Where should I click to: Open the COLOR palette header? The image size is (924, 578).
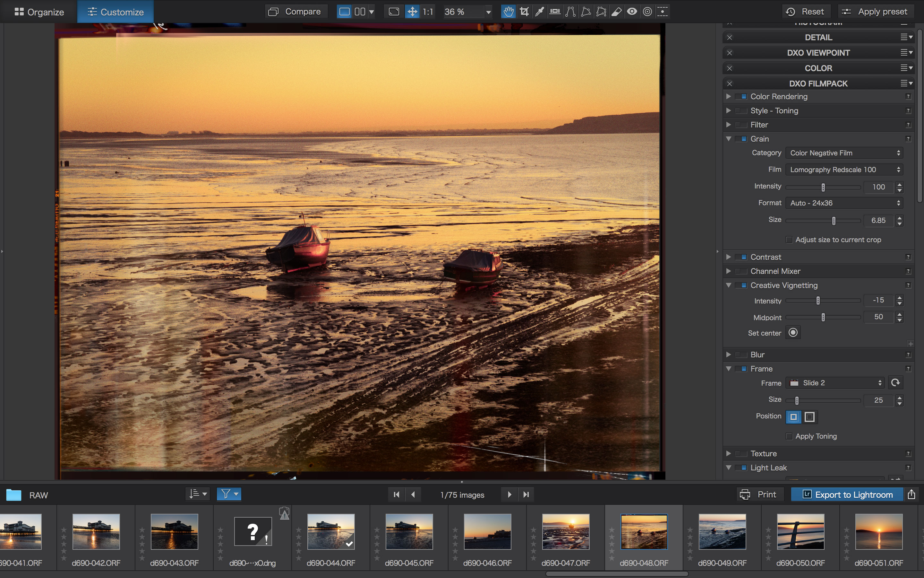tap(818, 68)
